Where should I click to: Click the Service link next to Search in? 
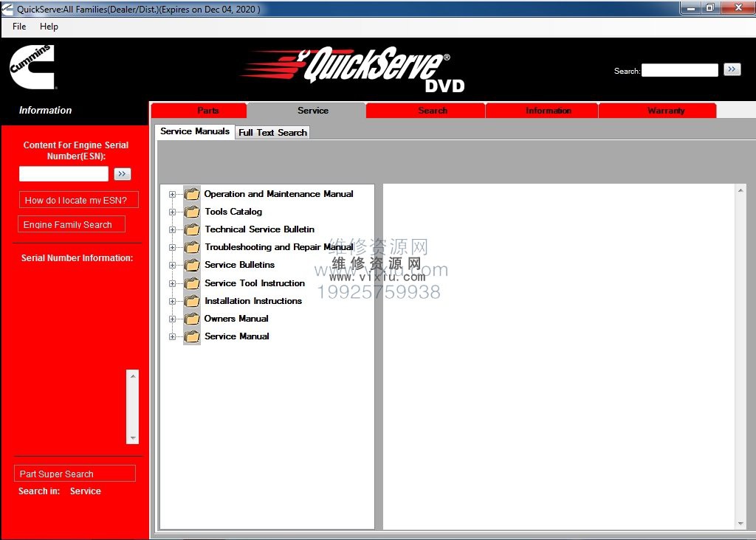coord(86,491)
